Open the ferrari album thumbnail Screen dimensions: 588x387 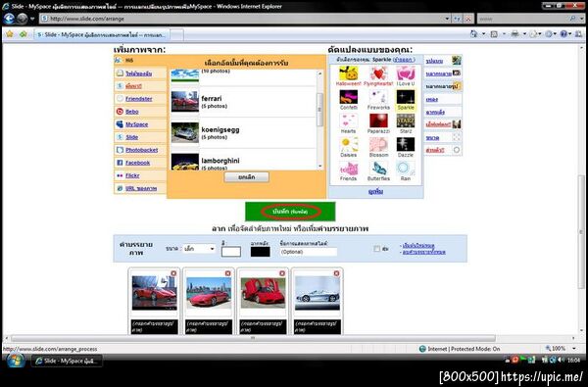pos(185,101)
